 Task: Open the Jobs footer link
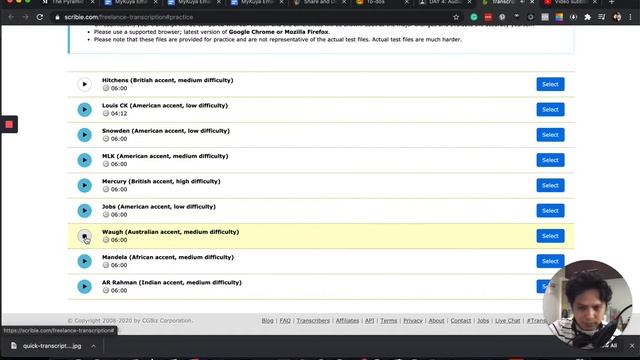[483, 320]
